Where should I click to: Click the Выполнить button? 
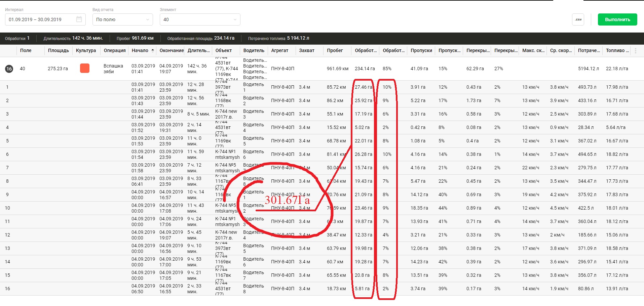tap(617, 19)
